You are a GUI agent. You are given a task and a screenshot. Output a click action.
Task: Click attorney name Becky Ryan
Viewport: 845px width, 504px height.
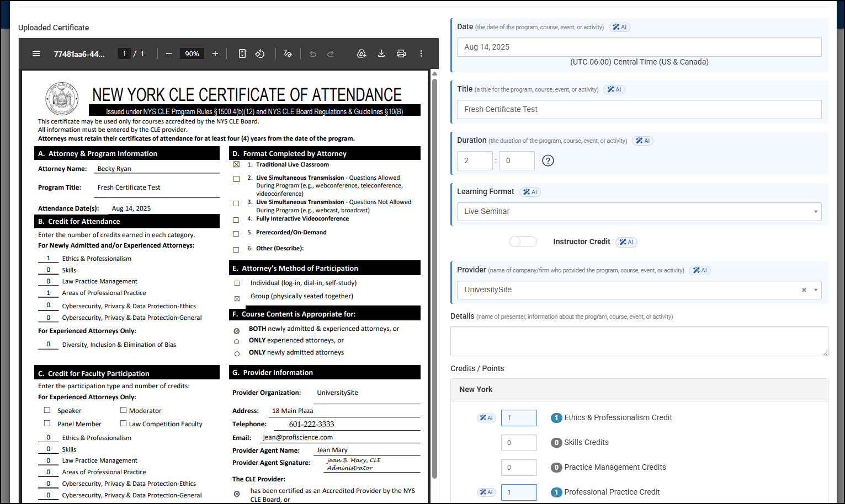[x=114, y=169]
